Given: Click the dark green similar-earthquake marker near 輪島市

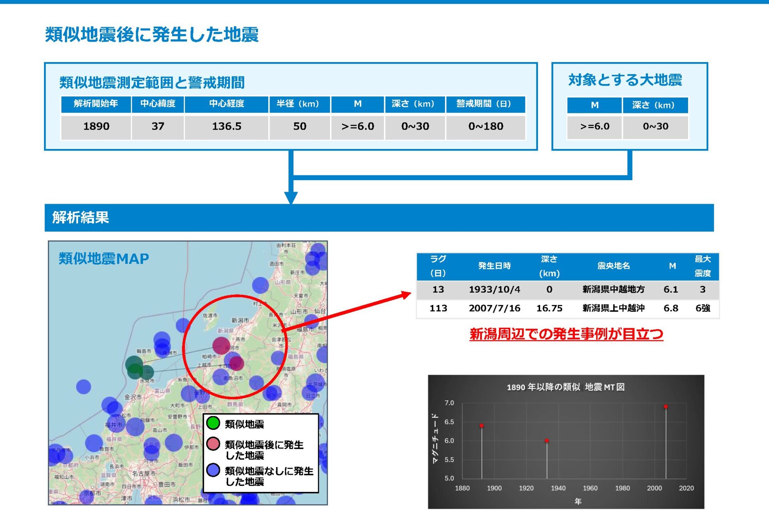Looking at the screenshot, I should (135, 364).
